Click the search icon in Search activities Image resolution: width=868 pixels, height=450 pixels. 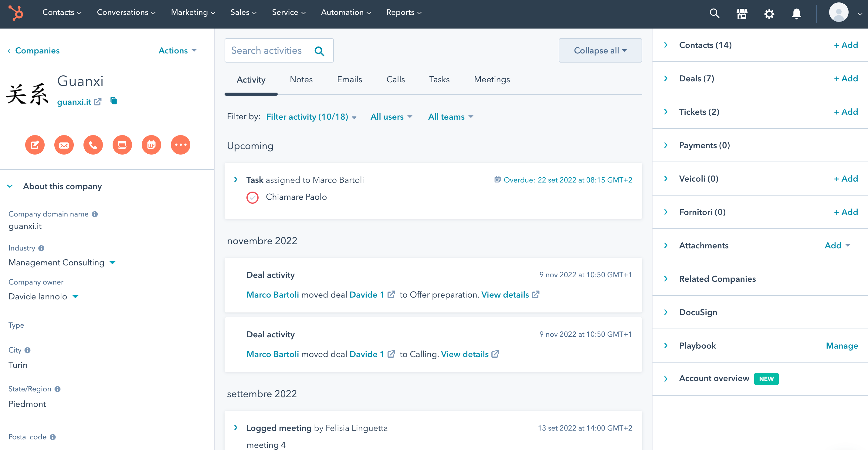(x=319, y=51)
